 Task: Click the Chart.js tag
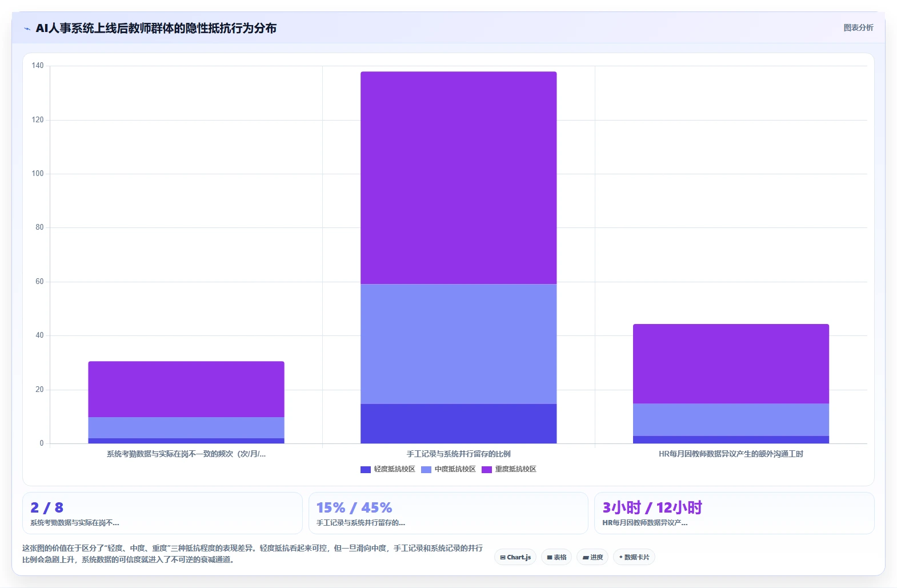pos(515,557)
